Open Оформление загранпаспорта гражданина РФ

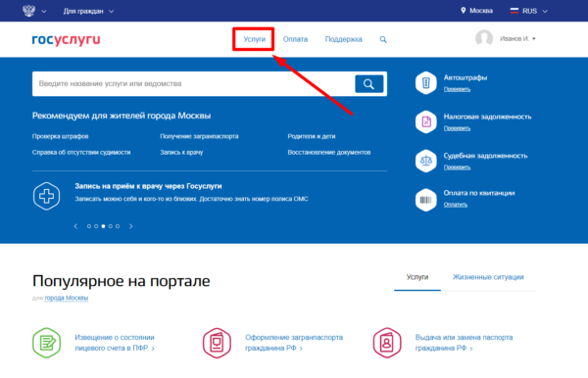click(294, 343)
